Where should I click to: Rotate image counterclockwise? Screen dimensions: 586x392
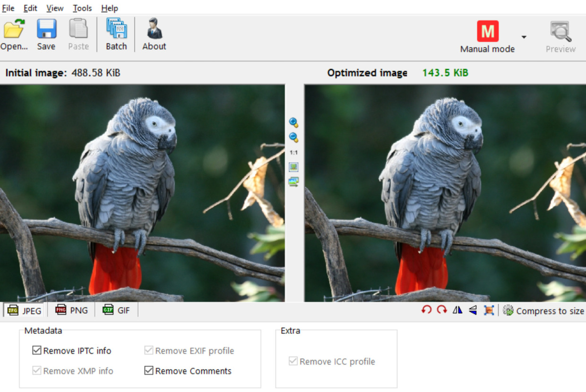(x=426, y=310)
